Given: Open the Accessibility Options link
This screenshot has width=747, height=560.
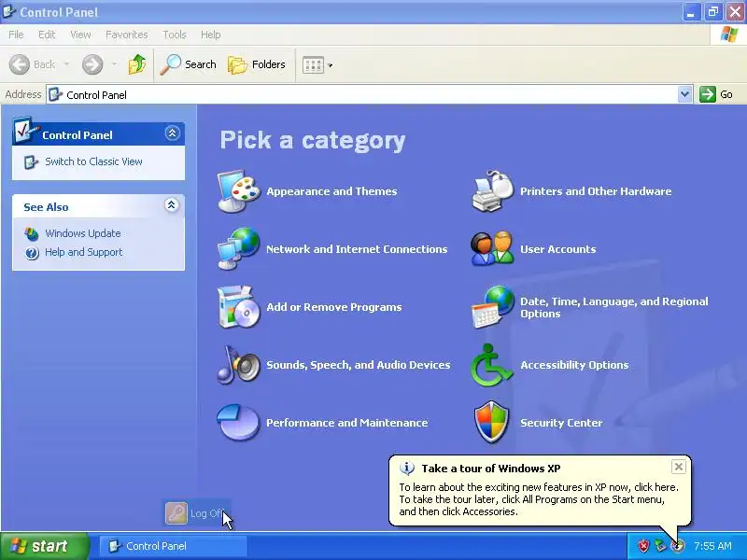Looking at the screenshot, I should [574, 365].
